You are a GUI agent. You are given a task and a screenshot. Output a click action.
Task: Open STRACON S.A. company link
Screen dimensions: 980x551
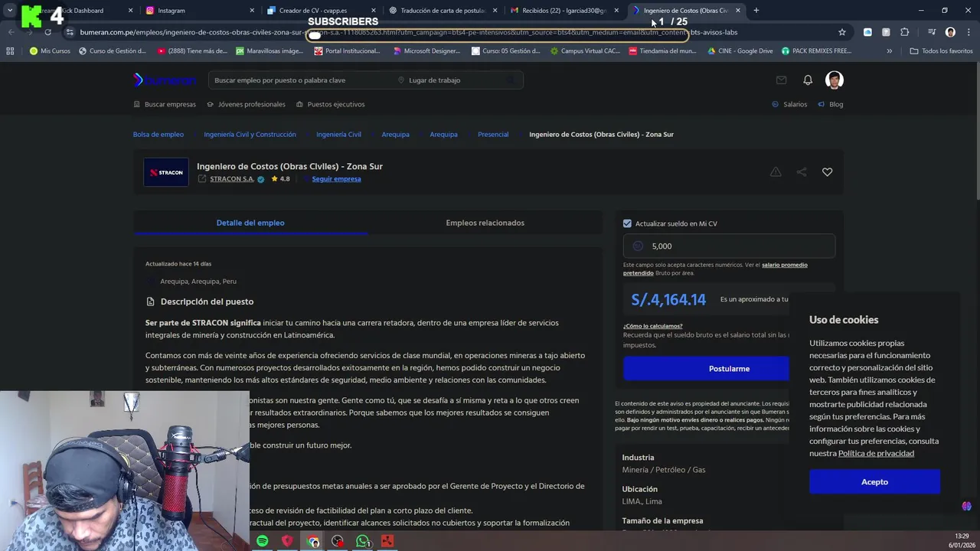click(x=232, y=179)
